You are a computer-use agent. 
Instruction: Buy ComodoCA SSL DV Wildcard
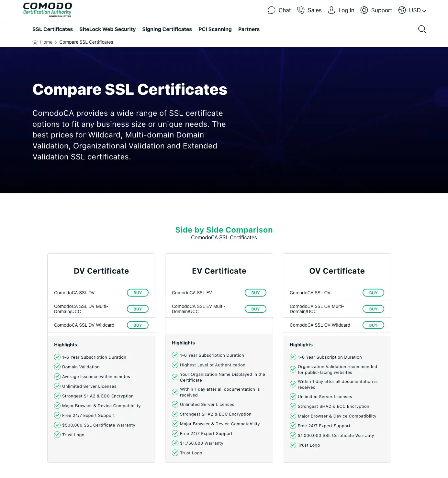pyautogui.click(x=138, y=325)
